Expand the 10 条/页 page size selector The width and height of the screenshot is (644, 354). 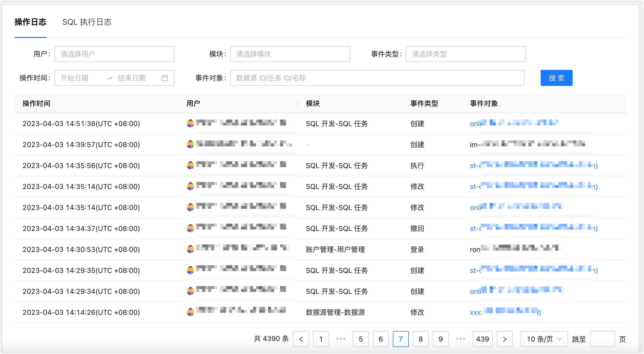[544, 339]
